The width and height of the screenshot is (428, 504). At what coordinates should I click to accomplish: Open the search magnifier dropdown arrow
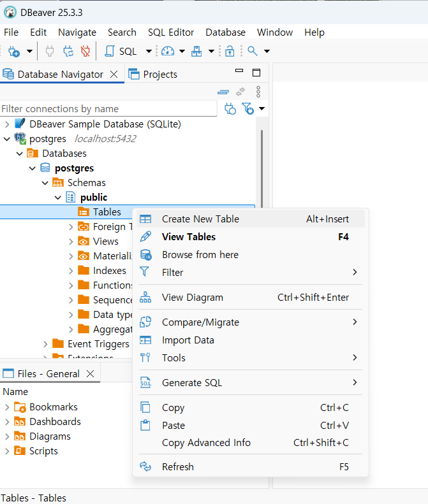(267, 51)
